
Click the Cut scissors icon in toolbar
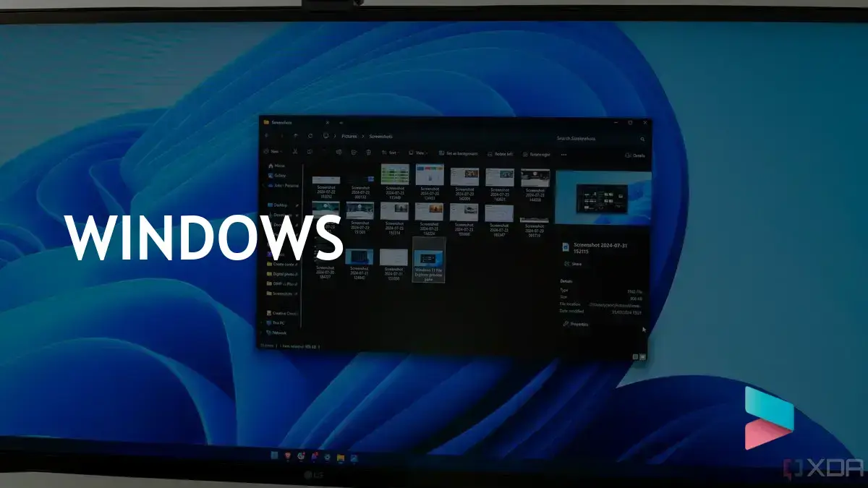point(294,153)
